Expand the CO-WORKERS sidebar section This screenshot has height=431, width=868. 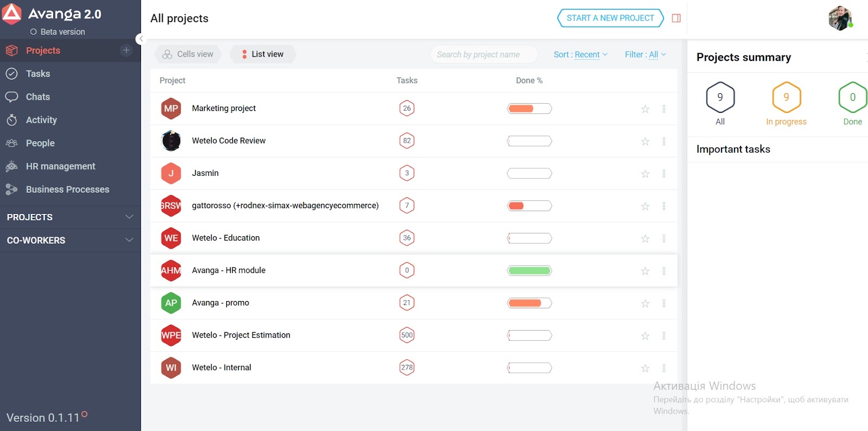click(x=71, y=240)
